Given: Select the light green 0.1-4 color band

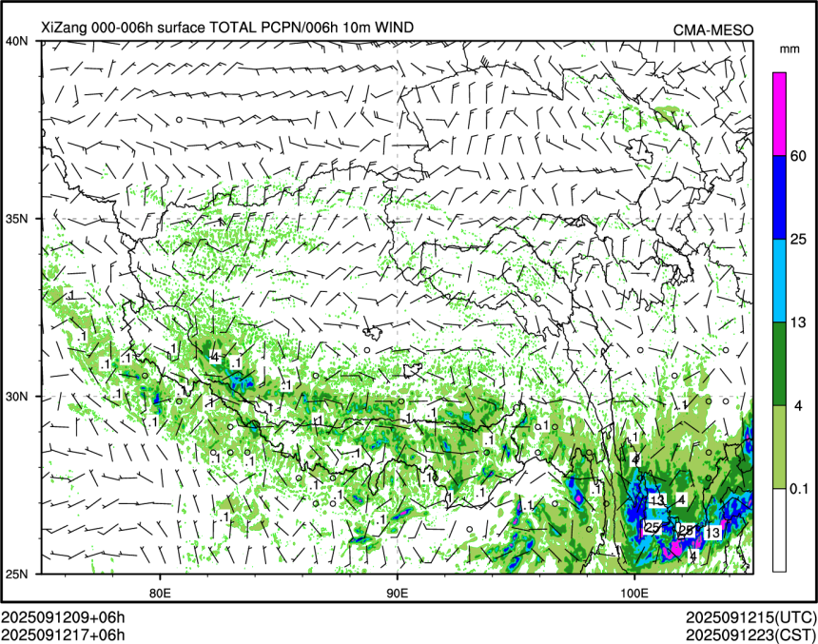Looking at the screenshot, I should pyautogui.click(x=779, y=447).
